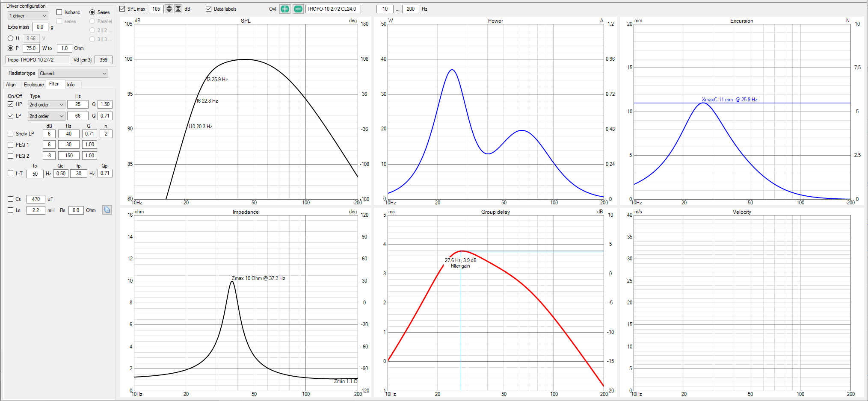Click the 'f10 20.3 Hz' label on SPL graph
The width and height of the screenshot is (868, 401).
(200, 127)
